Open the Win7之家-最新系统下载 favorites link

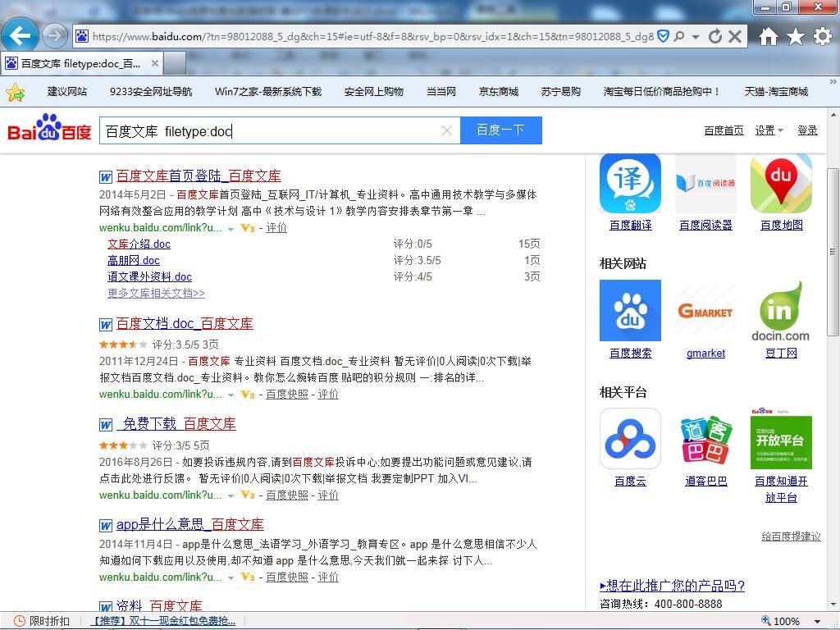click(268, 92)
